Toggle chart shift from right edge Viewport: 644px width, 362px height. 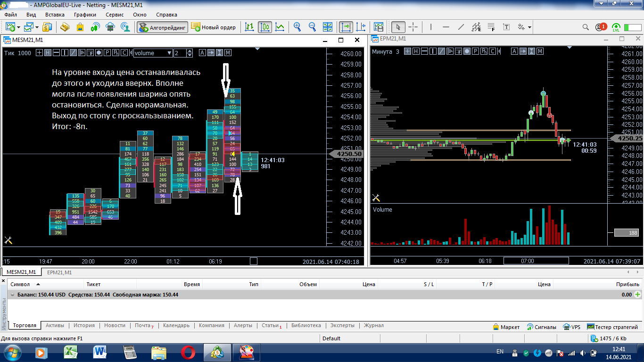tap(361, 27)
